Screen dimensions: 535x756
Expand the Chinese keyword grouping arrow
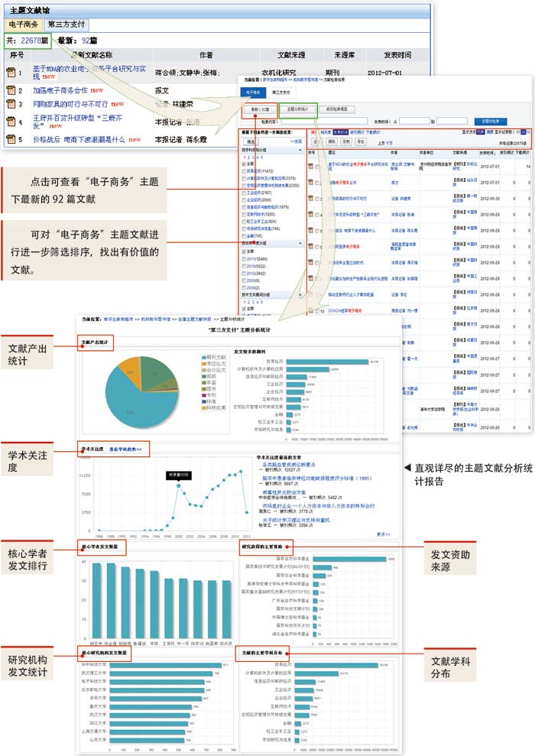[301, 294]
